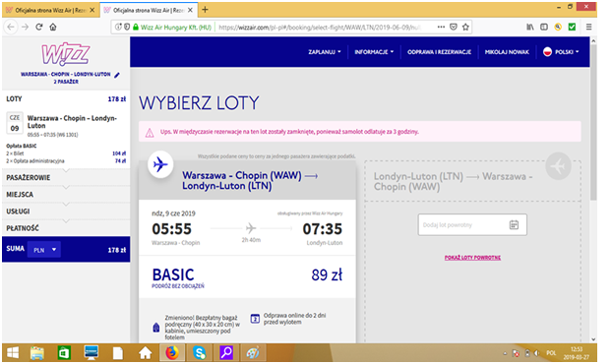This screenshot has width=612, height=364.
Task: Open the page actions three-dot menu
Action: (441, 27)
